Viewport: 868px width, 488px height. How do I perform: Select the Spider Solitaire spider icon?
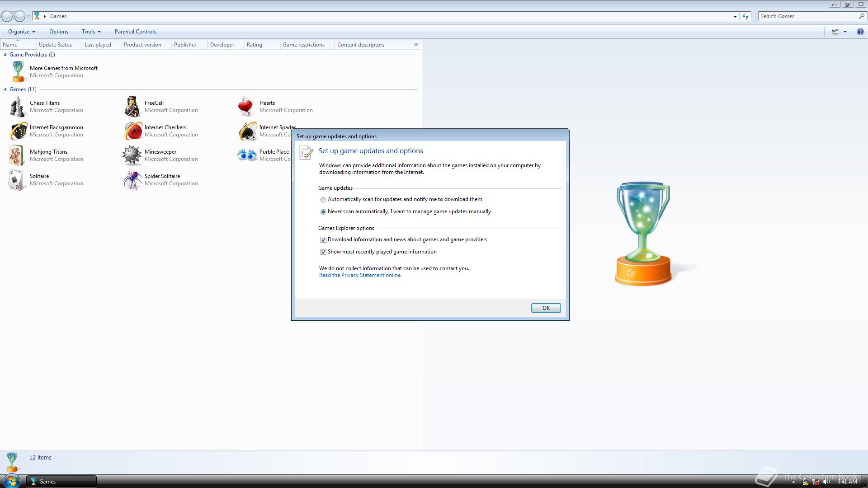132,180
